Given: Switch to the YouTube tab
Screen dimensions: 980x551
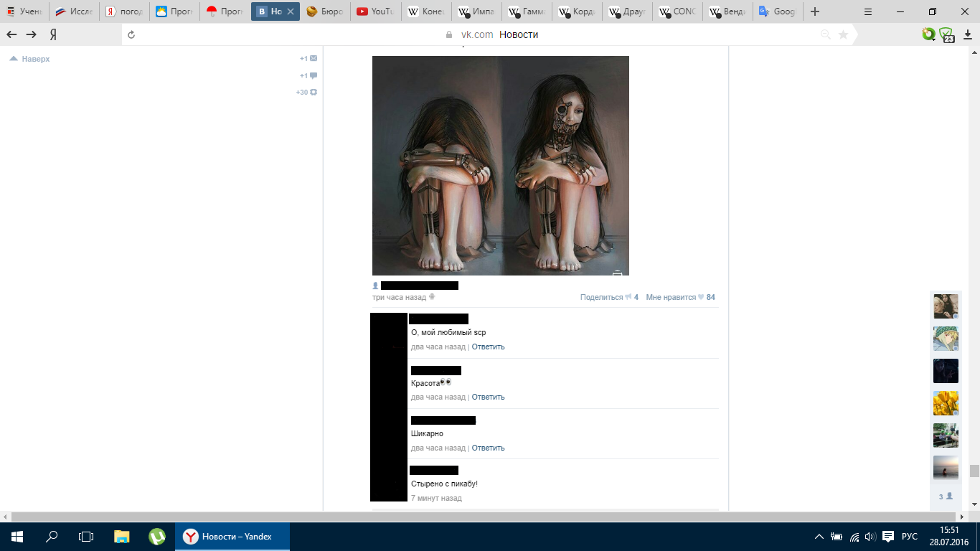Looking at the screenshot, I should [376, 11].
